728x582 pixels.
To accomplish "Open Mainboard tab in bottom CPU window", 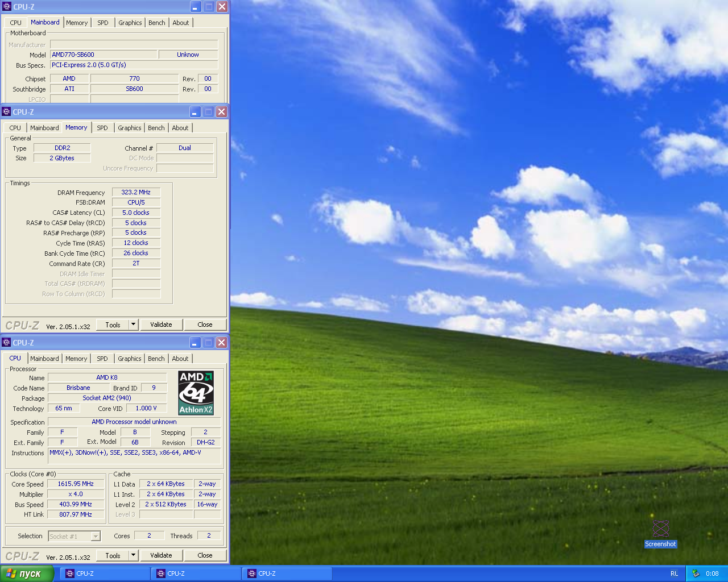I will (44, 359).
